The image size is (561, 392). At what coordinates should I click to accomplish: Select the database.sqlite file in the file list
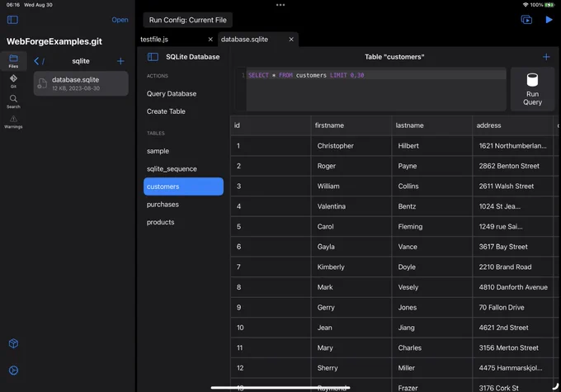pyautogui.click(x=81, y=83)
